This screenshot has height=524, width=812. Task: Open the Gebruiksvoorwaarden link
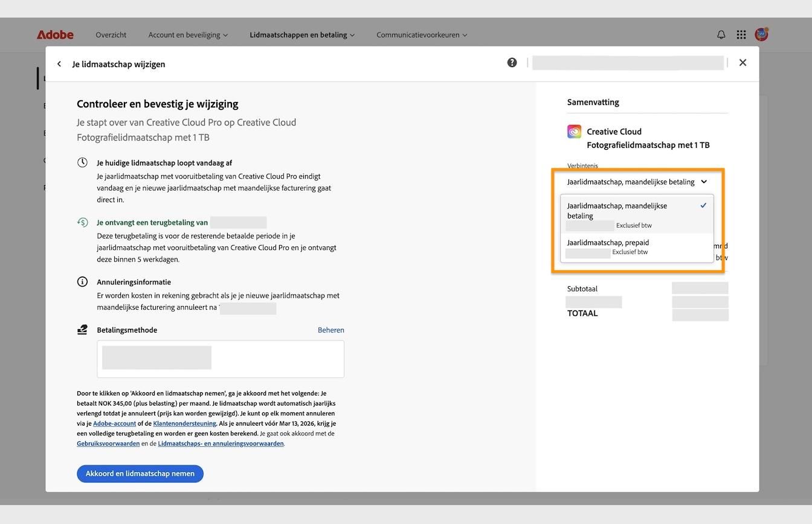[108, 444]
